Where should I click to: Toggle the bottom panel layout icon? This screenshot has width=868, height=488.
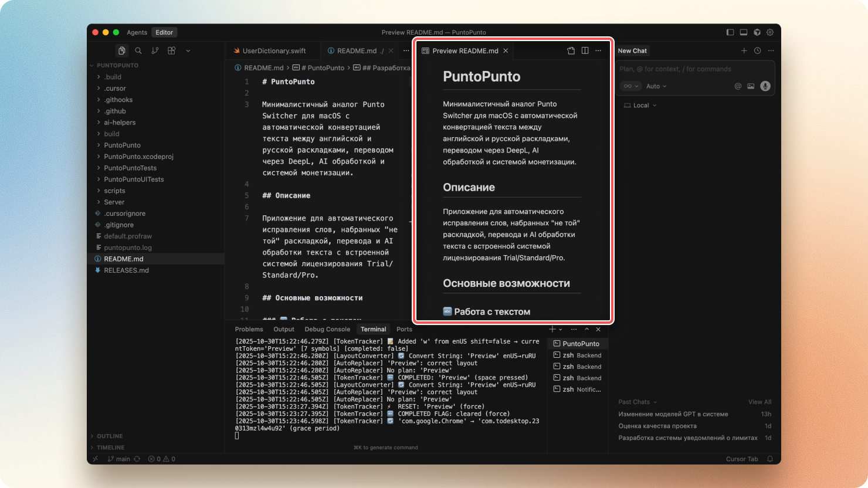tap(744, 32)
